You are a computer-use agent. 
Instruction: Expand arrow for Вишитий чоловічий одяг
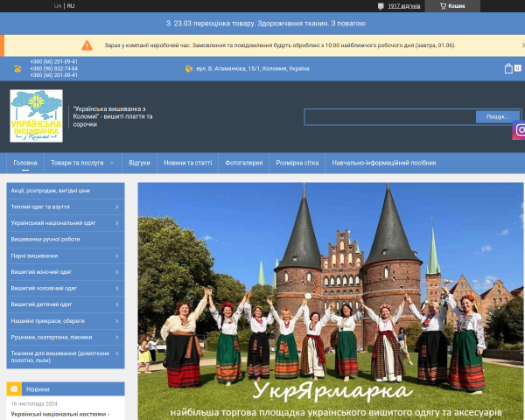coord(117,289)
